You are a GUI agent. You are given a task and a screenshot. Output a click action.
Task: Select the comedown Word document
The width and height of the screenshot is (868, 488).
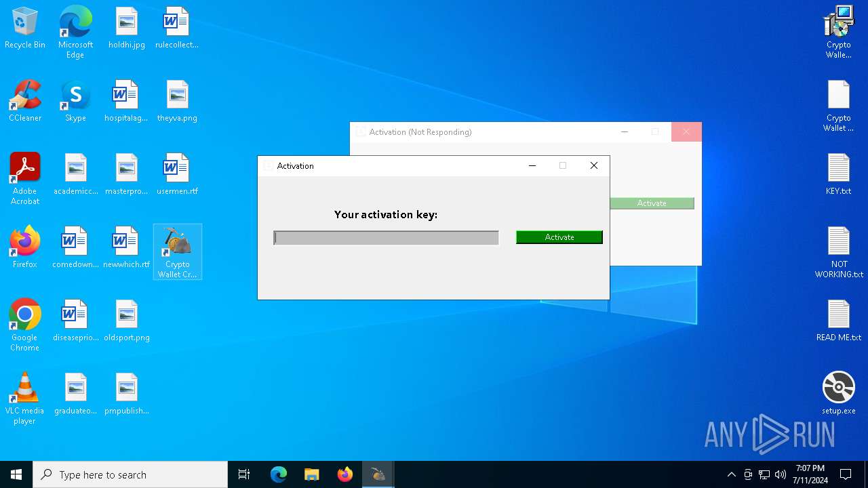(x=76, y=247)
